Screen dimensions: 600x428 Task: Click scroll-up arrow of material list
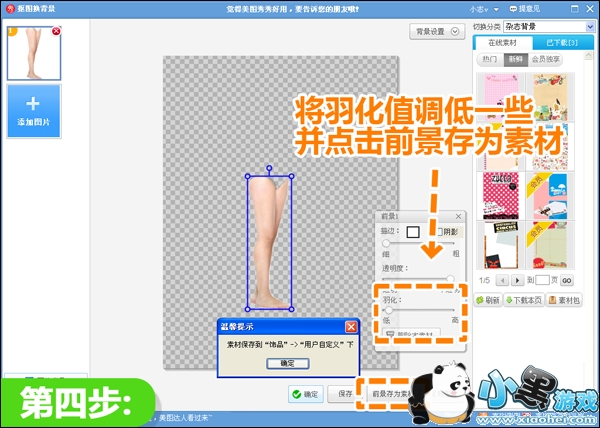[x=589, y=56]
